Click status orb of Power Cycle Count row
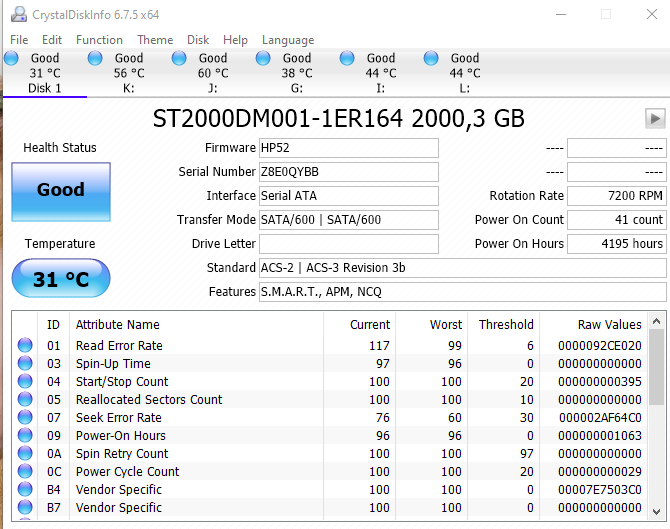Image resolution: width=670 pixels, height=529 pixels. click(25, 471)
